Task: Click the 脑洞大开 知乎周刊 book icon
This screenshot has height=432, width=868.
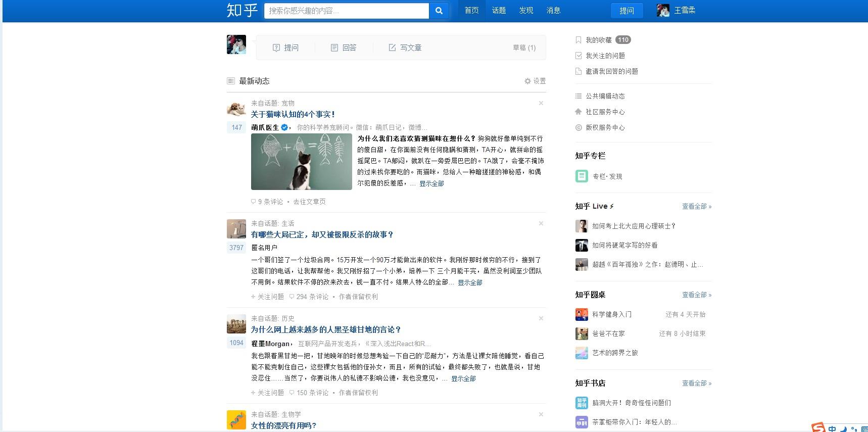Action: pos(582,403)
